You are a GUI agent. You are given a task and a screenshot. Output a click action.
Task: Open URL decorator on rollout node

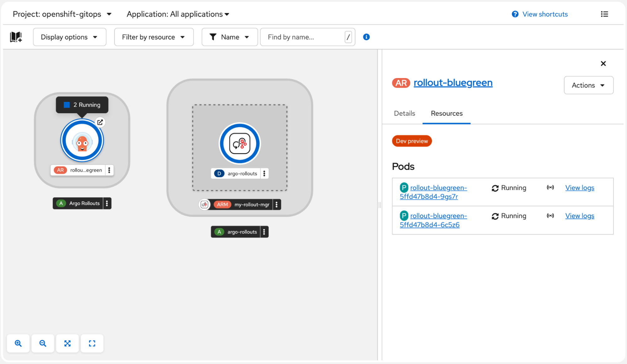pos(100,122)
